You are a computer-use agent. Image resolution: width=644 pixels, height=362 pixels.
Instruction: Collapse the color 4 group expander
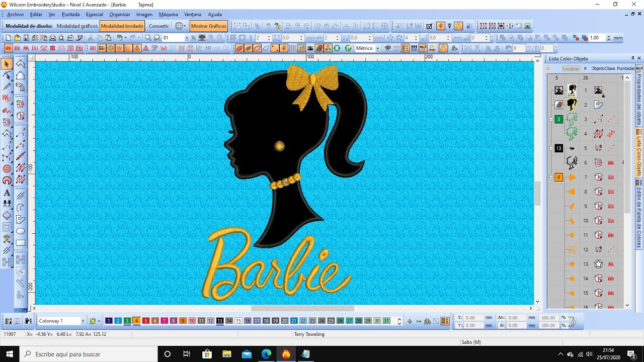pyautogui.click(x=551, y=177)
